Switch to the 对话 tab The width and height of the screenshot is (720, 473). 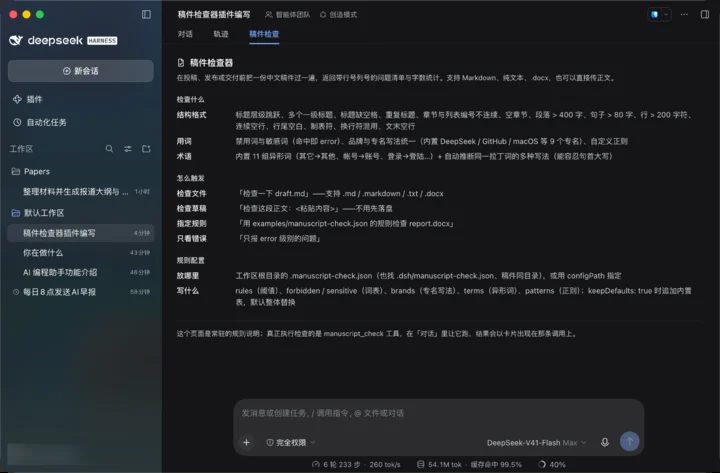coord(185,34)
